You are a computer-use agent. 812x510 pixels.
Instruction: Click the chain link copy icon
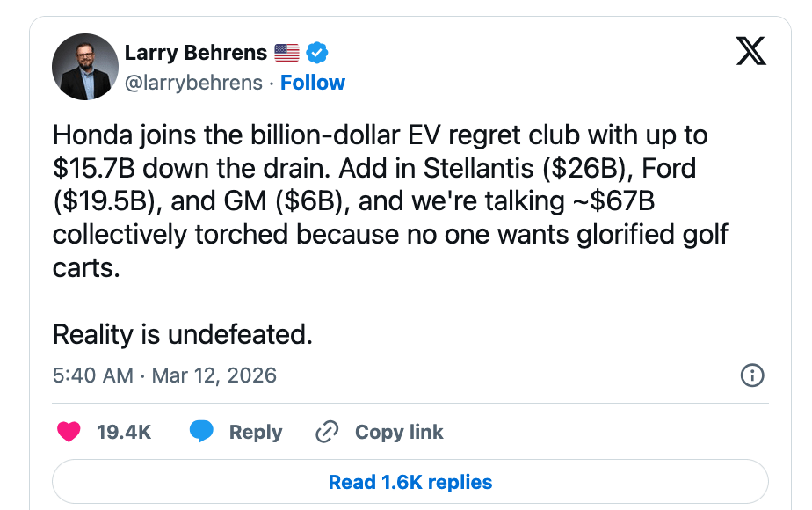[x=327, y=432]
